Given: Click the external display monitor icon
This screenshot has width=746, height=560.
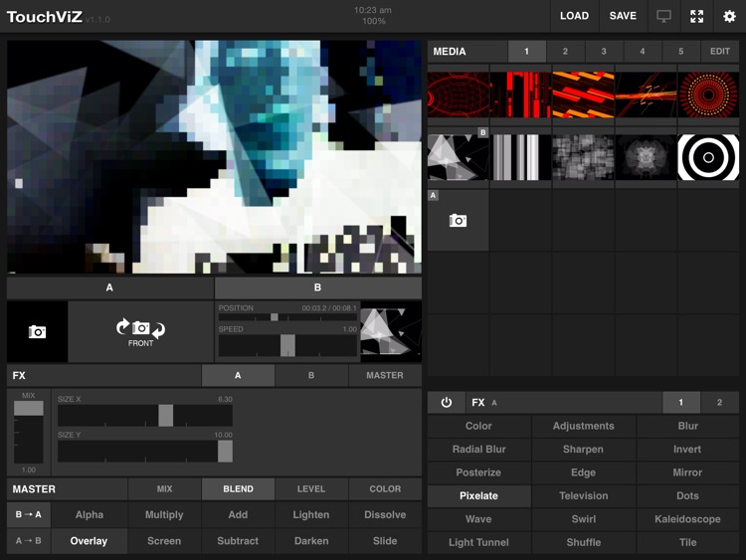Looking at the screenshot, I should click(663, 16).
